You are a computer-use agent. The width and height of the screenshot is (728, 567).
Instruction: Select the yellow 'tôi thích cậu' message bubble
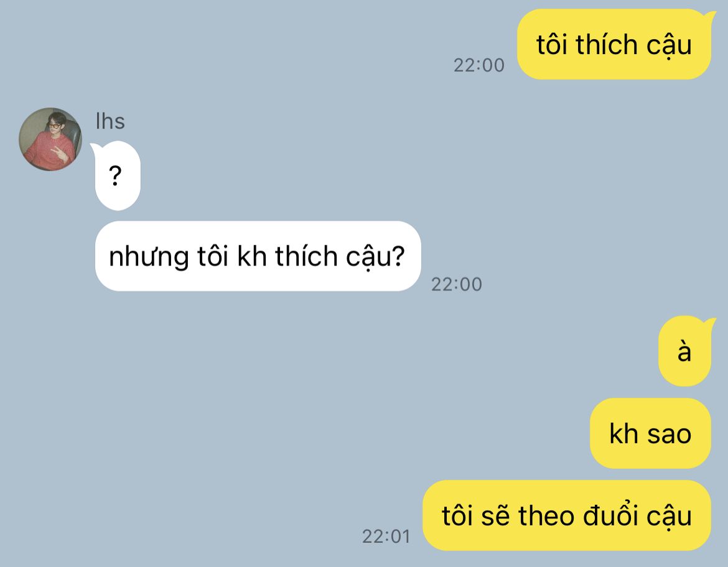coord(614,45)
